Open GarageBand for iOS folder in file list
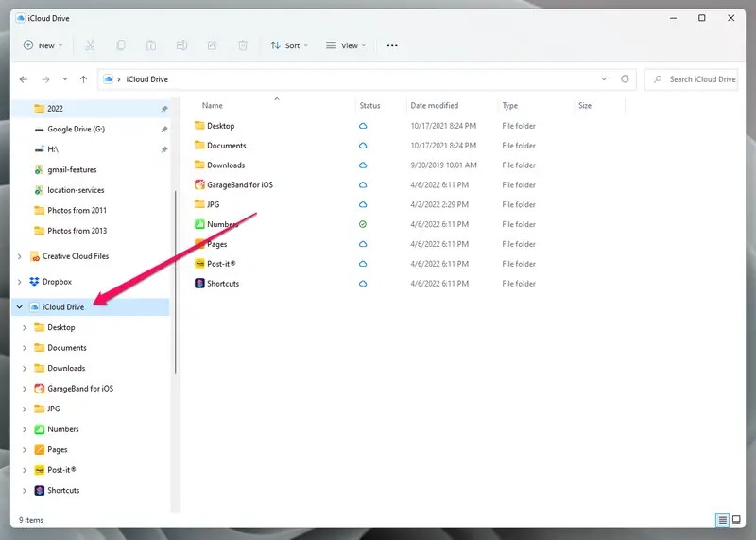Screen dimensions: 756x540 [x=240, y=185]
